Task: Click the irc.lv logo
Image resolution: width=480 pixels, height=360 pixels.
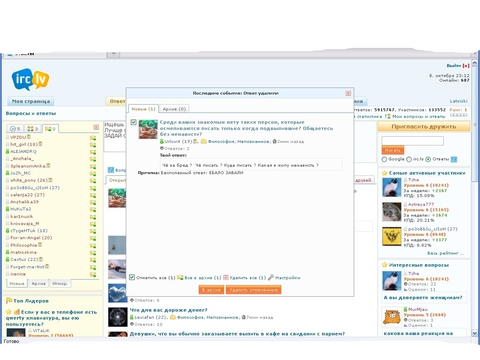Action: [x=30, y=79]
